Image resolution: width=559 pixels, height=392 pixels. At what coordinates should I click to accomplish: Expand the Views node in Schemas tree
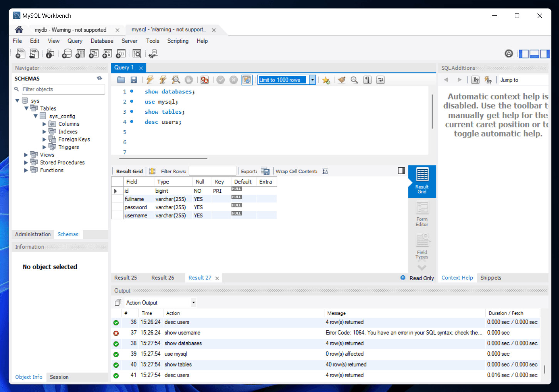tap(26, 155)
